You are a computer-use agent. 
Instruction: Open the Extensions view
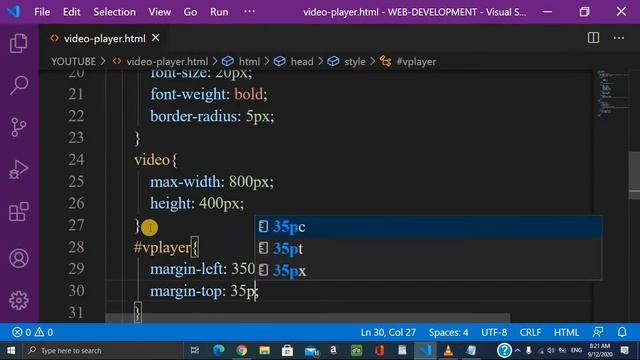19,212
